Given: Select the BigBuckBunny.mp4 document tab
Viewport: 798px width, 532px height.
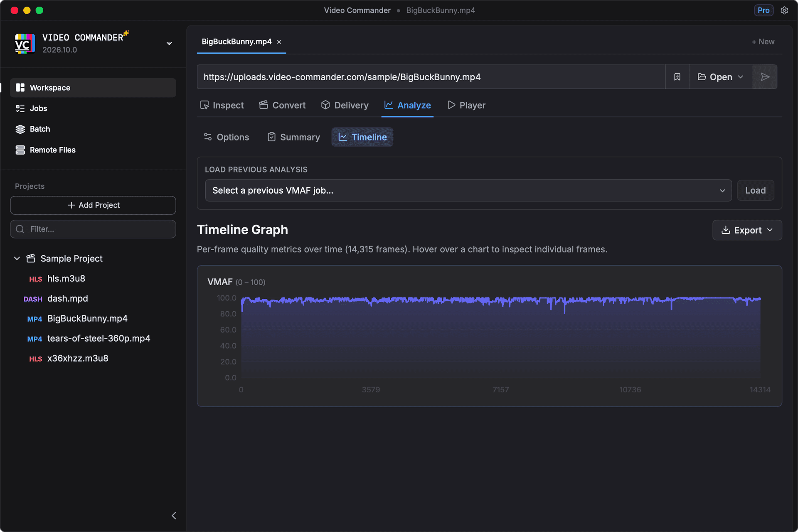Looking at the screenshot, I should point(236,42).
